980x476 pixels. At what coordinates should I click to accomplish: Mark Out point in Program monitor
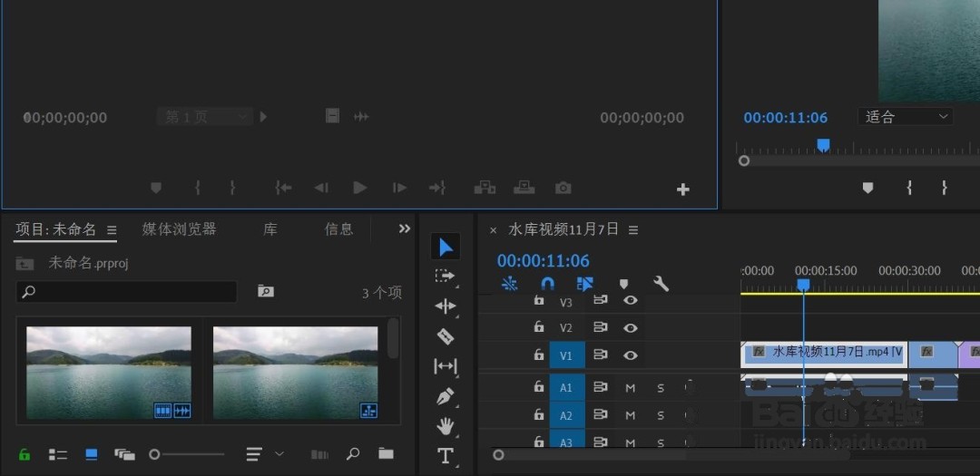(x=945, y=188)
